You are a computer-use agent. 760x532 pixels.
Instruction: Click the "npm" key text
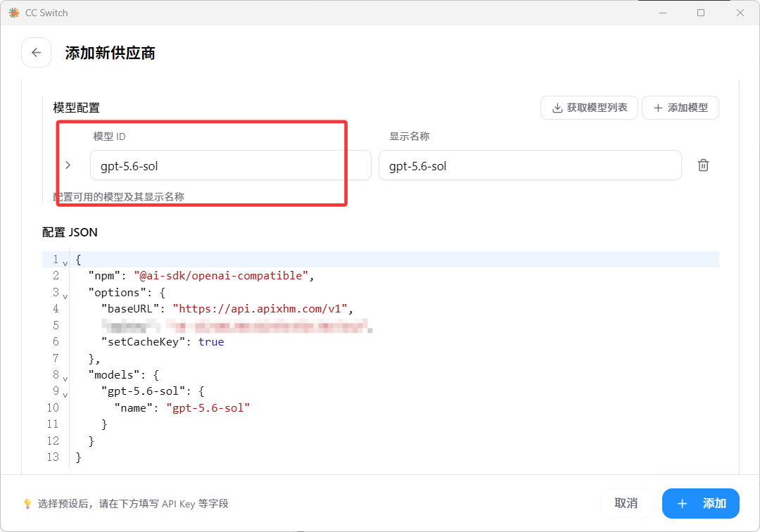103,276
